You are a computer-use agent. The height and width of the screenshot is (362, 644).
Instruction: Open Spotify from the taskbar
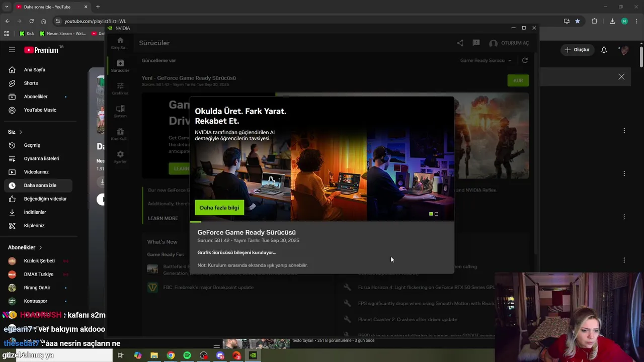coord(187,355)
